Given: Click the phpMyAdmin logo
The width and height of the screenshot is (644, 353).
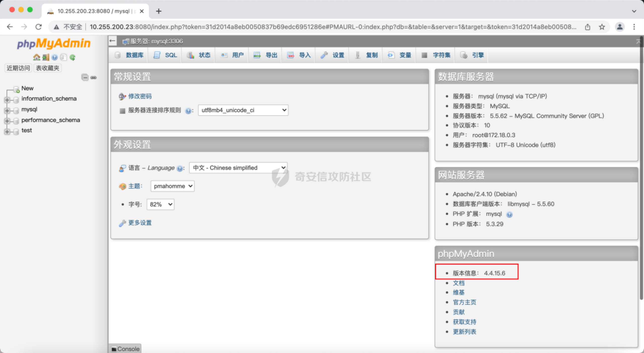Looking at the screenshot, I should (54, 43).
